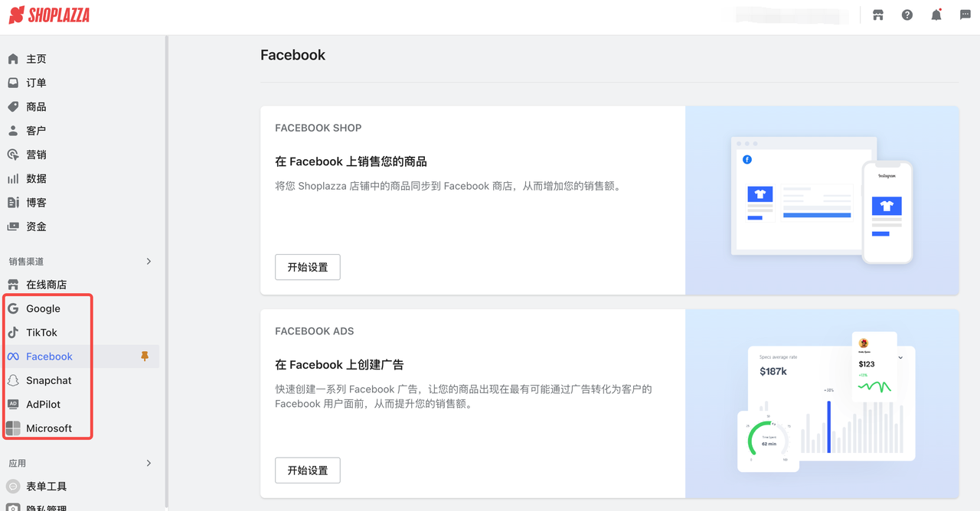980x511 pixels.
Task: Open the Facebook channel in the sidebar
Action: [x=47, y=356]
